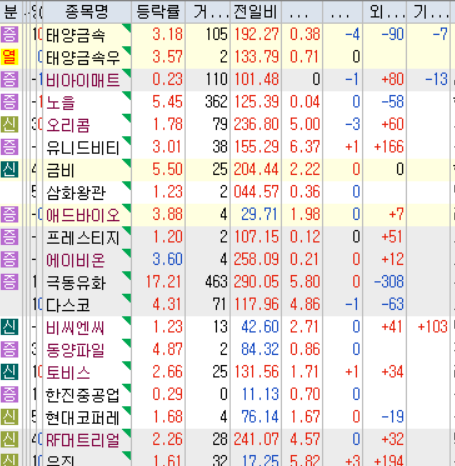455x466 pixels.
Task: Click the blue 3.60 change rate value
Action: [167, 260]
